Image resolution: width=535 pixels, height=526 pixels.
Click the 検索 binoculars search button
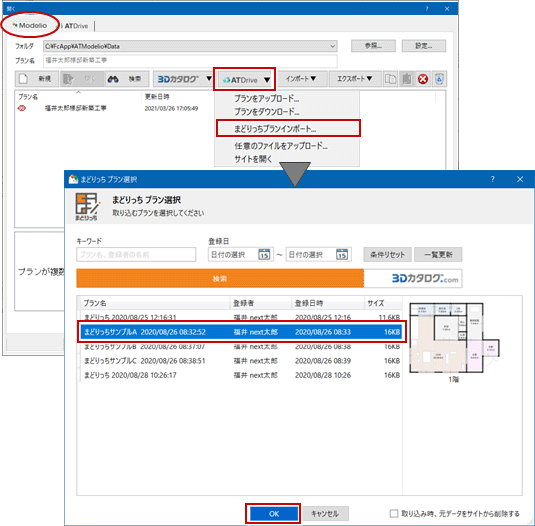[x=127, y=79]
